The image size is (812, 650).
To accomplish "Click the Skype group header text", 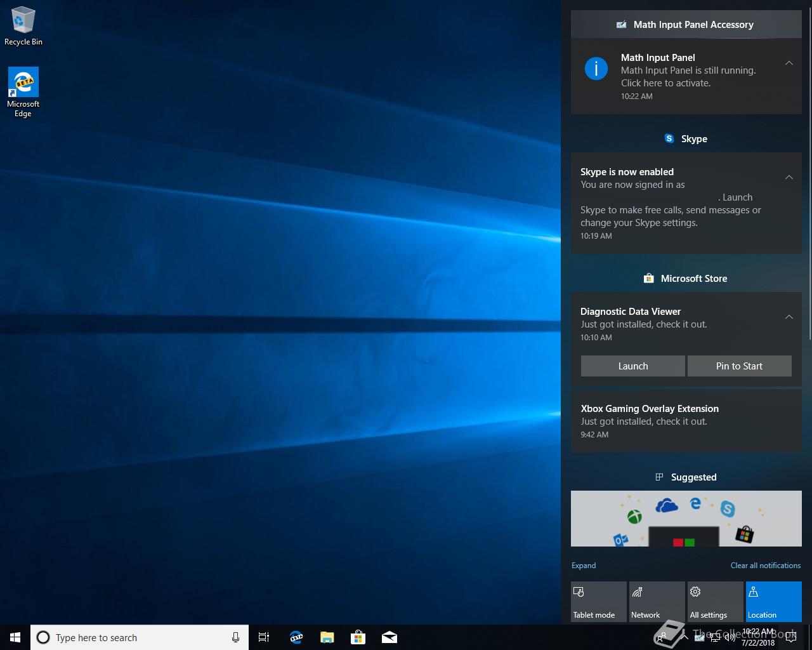I will coord(694,138).
